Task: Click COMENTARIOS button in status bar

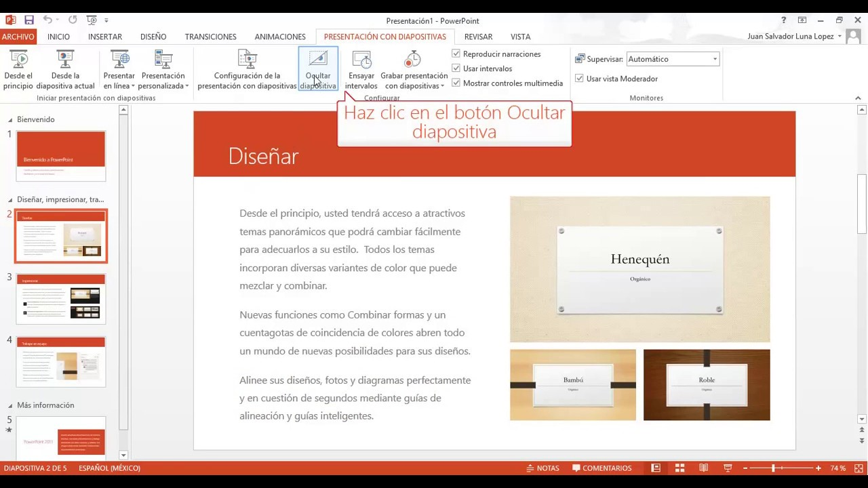Action: click(x=601, y=468)
